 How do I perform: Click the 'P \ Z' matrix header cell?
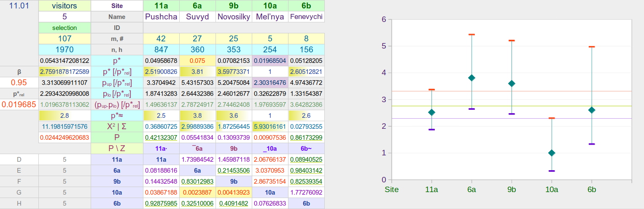tap(117, 149)
